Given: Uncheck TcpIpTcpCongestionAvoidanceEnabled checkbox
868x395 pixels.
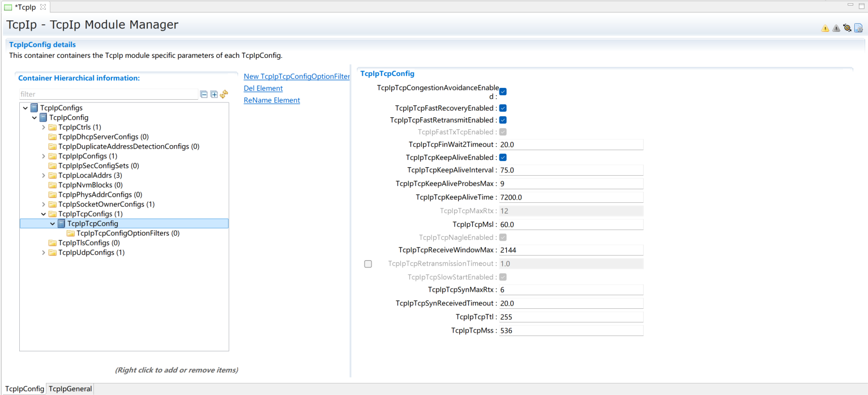Looking at the screenshot, I should click(x=503, y=91).
